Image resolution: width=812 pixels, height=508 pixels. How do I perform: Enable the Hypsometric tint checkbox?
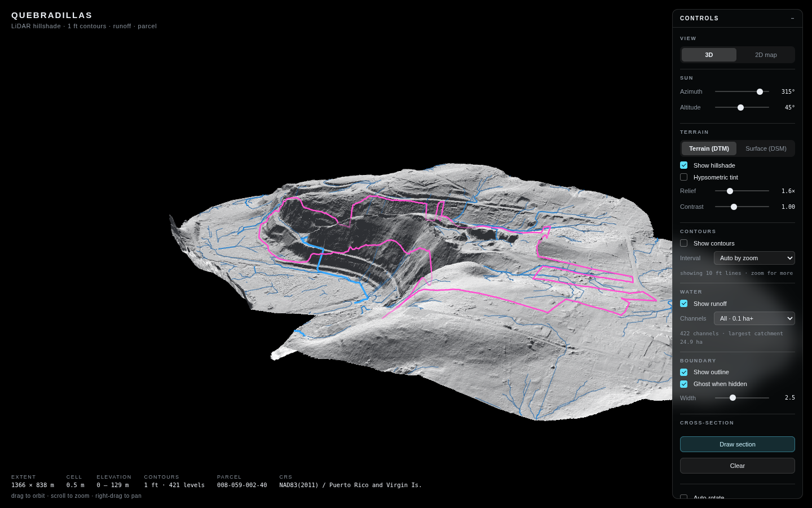pyautogui.click(x=684, y=177)
